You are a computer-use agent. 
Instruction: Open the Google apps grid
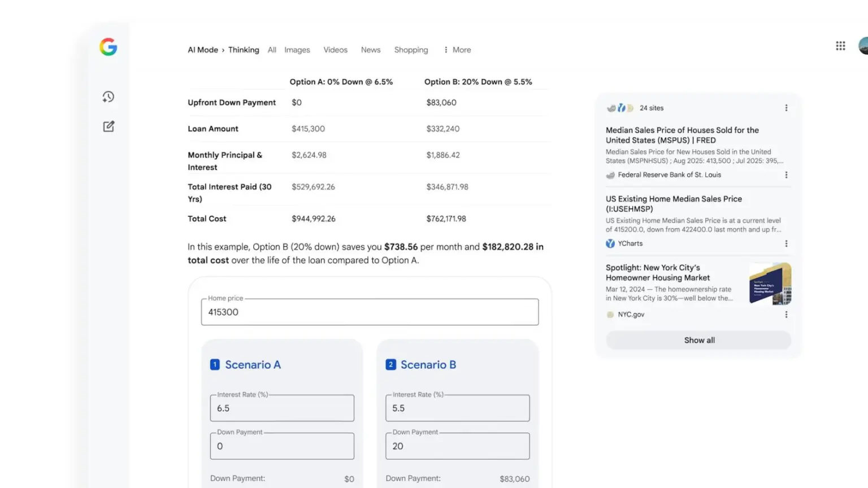coord(840,46)
